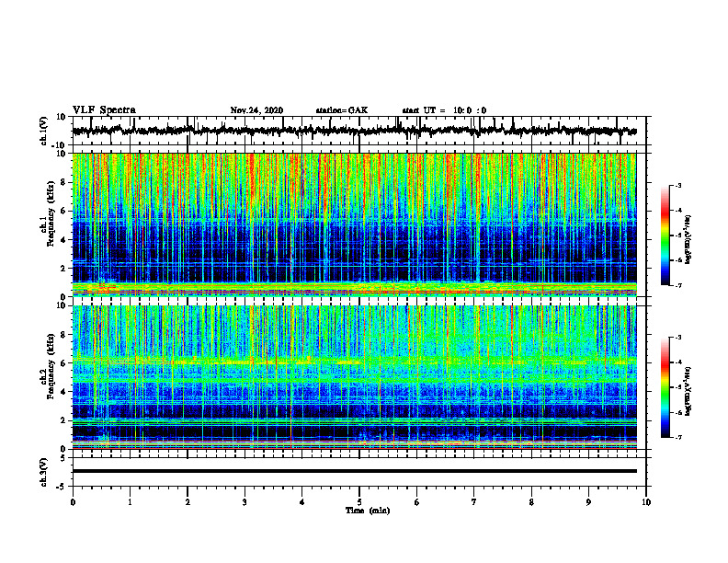Click the "Time (min)" x-axis label
This screenshot has width=728, height=563.
click(x=368, y=511)
